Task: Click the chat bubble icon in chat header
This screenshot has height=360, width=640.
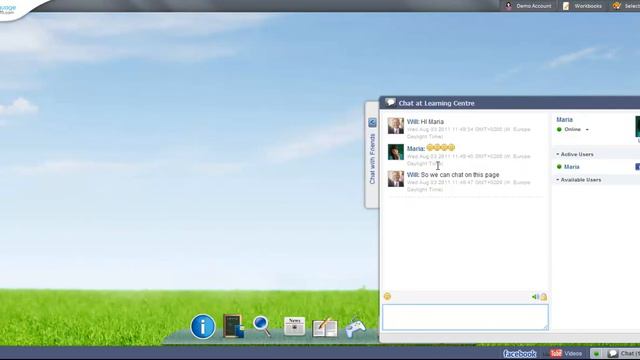Action: point(390,102)
